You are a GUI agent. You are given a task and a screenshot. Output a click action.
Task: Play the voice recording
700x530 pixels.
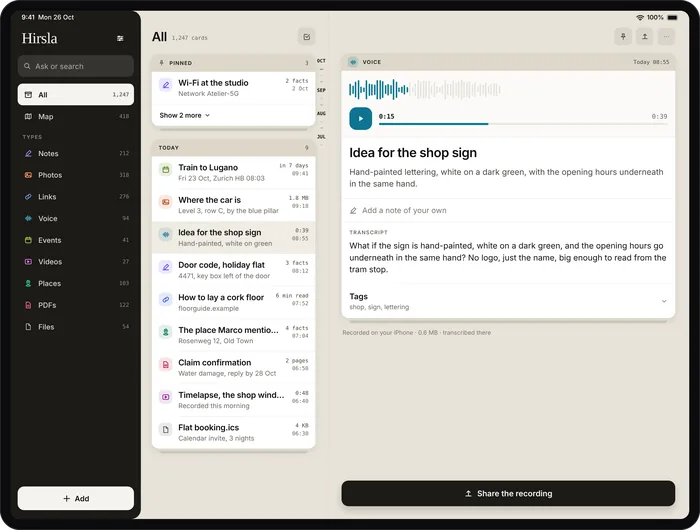pyautogui.click(x=360, y=119)
